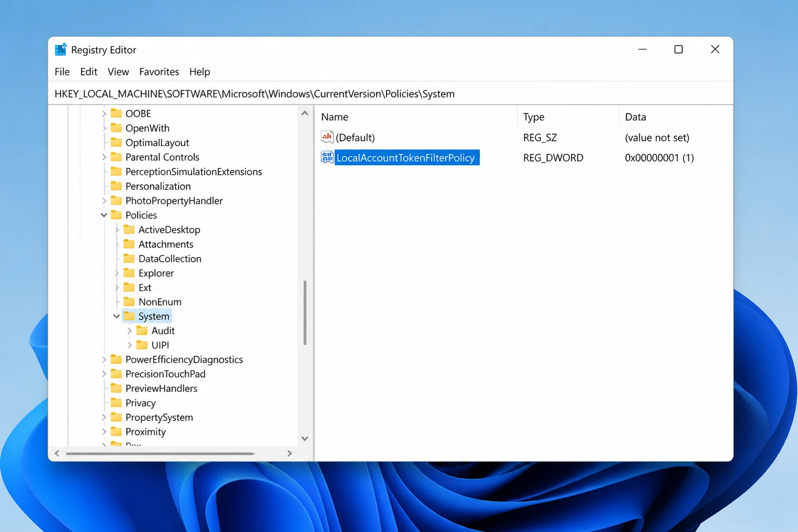Expand the UIPI subkey
Image resolution: width=798 pixels, height=532 pixels.
click(x=130, y=345)
